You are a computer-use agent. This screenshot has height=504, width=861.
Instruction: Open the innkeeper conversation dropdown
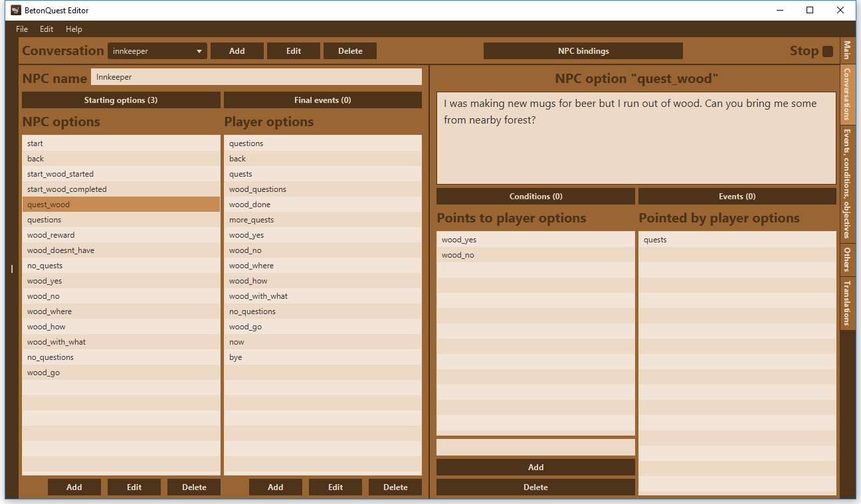pos(157,51)
